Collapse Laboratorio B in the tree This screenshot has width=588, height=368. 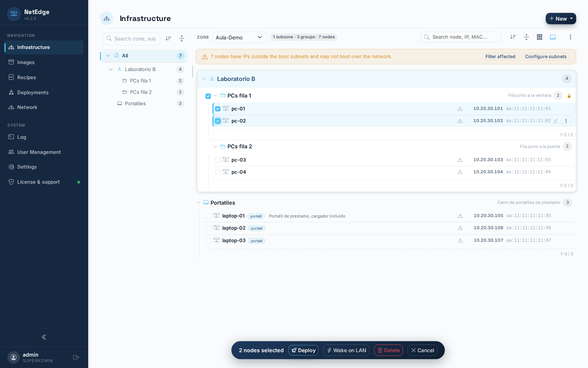pos(111,69)
